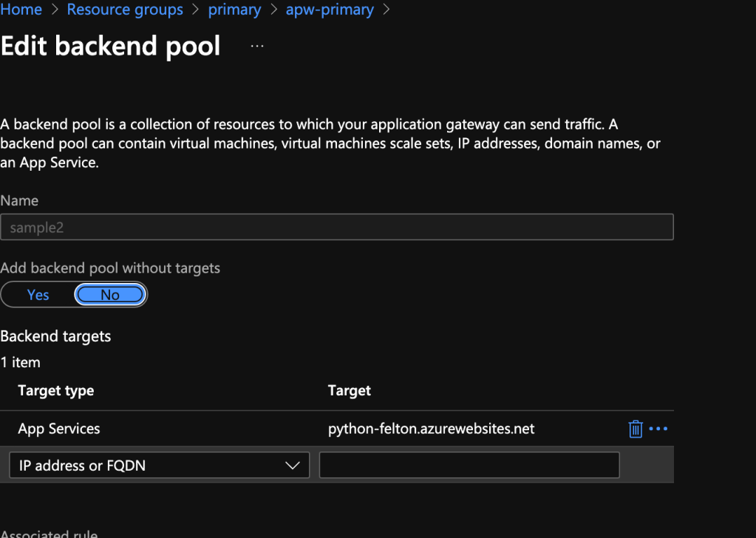Navigate to Resource groups breadcrumb

point(125,10)
